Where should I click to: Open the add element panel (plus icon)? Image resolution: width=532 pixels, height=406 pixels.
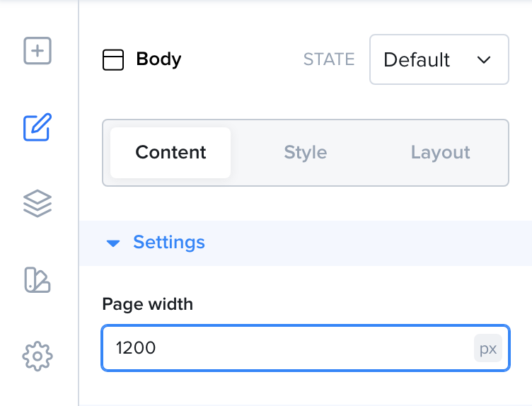pos(37,51)
